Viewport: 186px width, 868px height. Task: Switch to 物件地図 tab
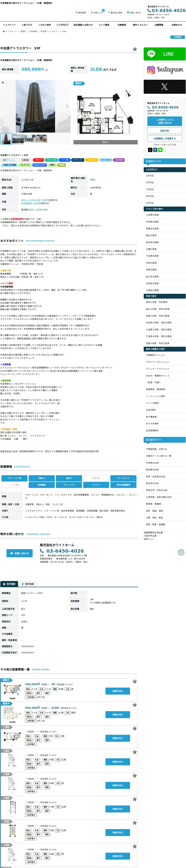28,584
